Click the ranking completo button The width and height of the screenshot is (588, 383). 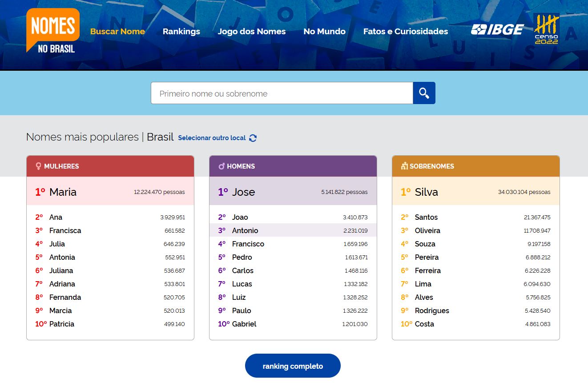(293, 366)
